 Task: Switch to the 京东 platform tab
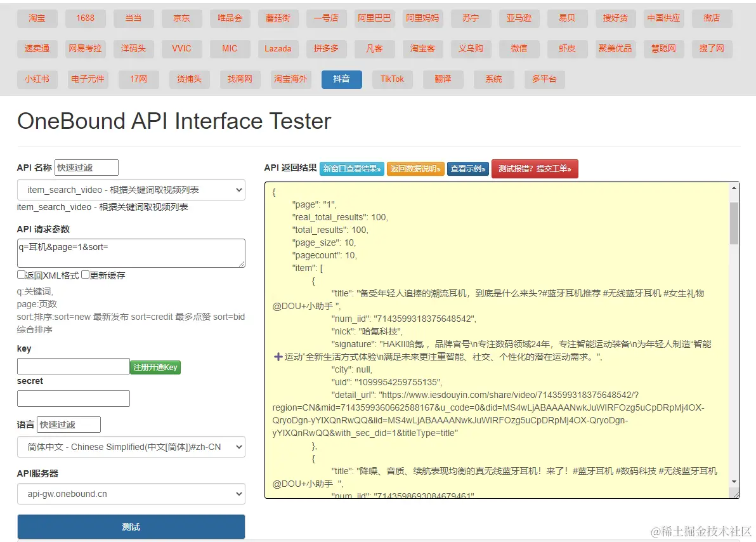pyautogui.click(x=182, y=18)
